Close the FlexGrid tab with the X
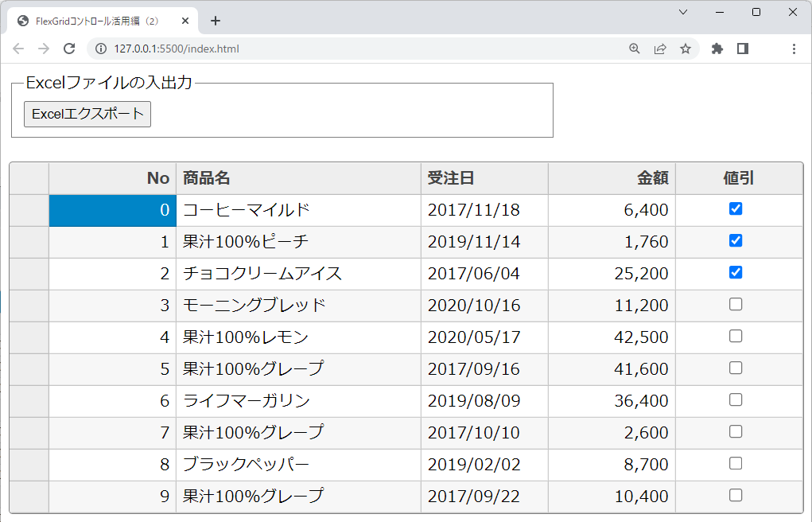Viewport: 812px width, 522px height. click(x=185, y=21)
